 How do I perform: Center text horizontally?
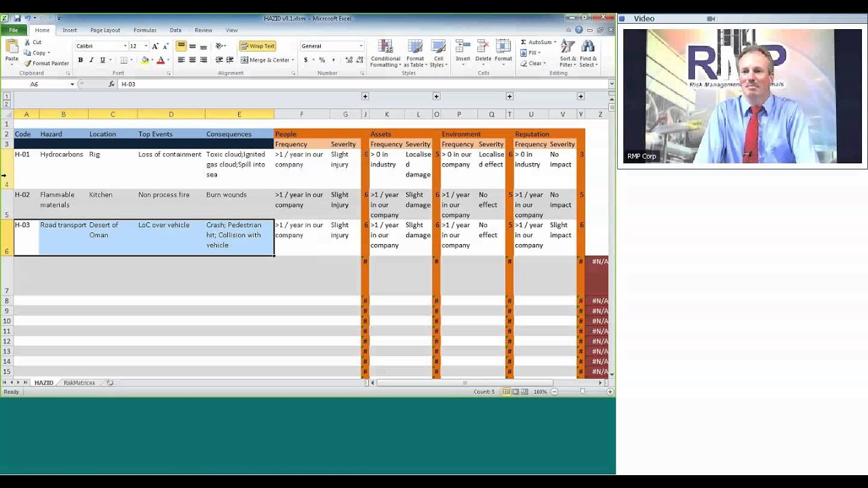(193, 60)
